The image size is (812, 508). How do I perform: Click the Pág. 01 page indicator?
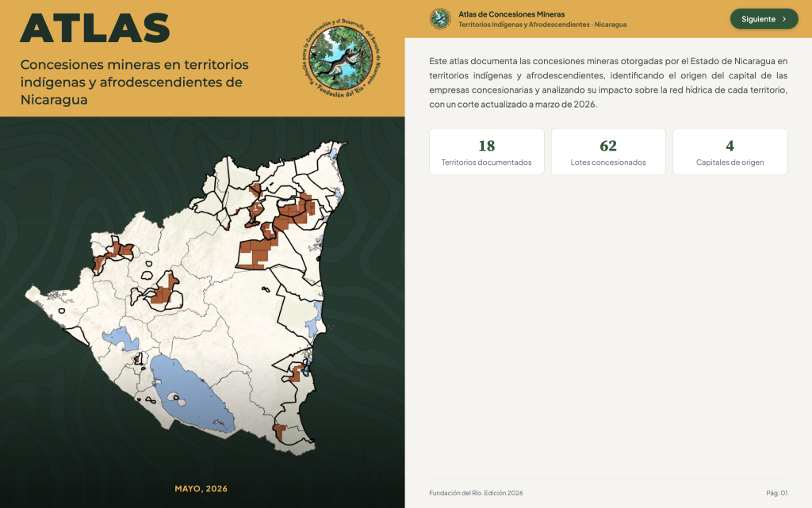coord(777,493)
